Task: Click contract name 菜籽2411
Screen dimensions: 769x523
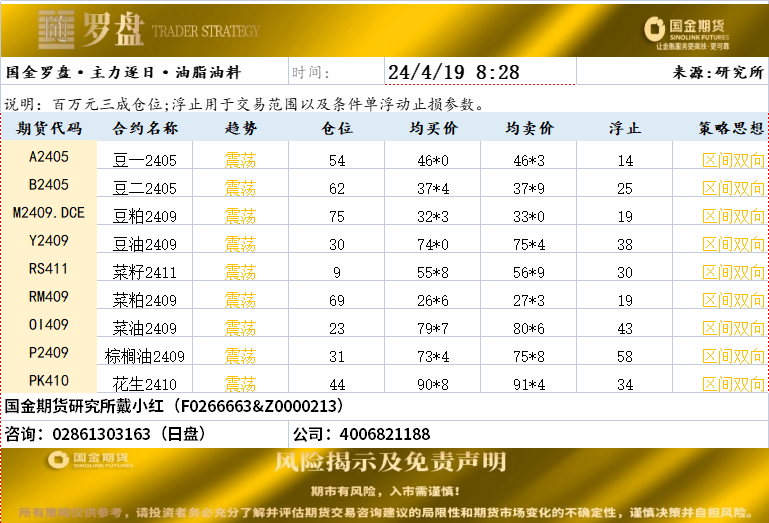Action: pyautogui.click(x=145, y=272)
